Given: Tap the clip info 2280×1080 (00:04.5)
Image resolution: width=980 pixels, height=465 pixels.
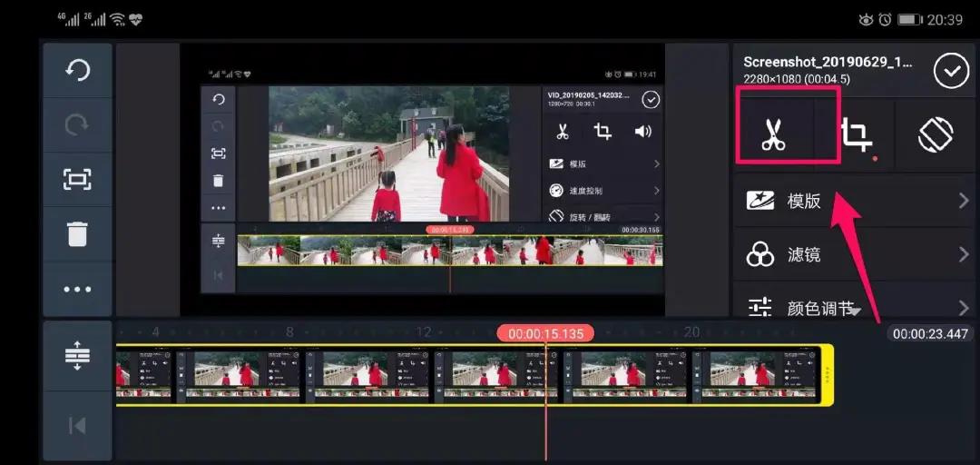Looking at the screenshot, I should pos(797,80).
